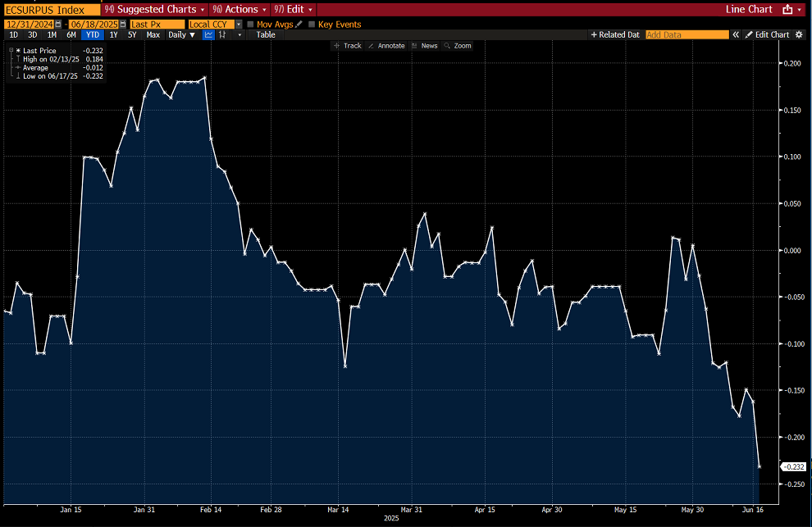The width and height of the screenshot is (812, 527).
Task: Click the Line Chart title label
Action: [749, 9]
